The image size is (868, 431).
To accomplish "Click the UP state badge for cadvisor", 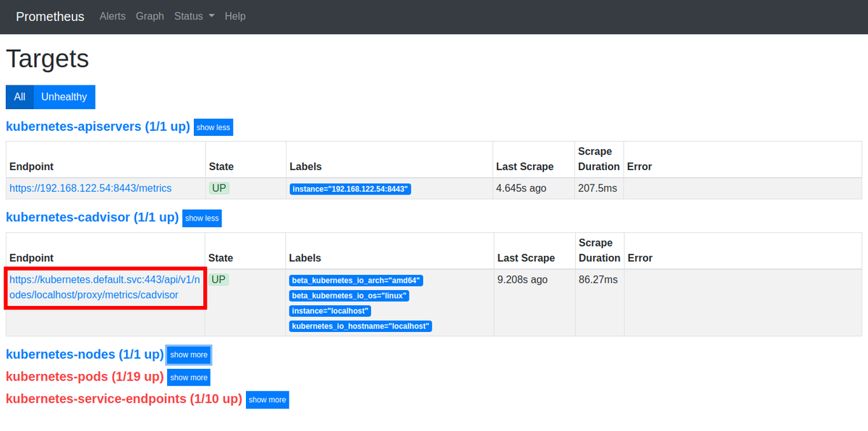I will point(219,279).
